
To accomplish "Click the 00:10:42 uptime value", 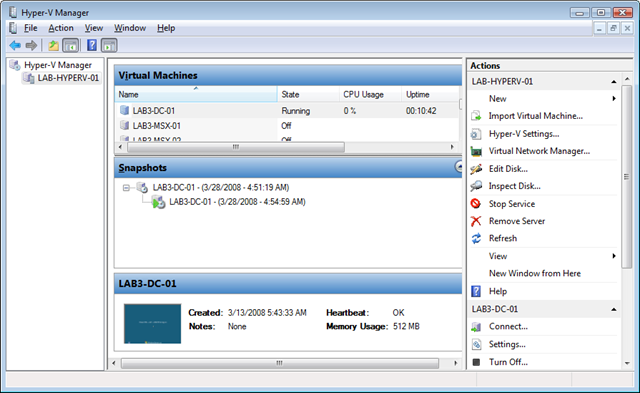I will pos(421,111).
